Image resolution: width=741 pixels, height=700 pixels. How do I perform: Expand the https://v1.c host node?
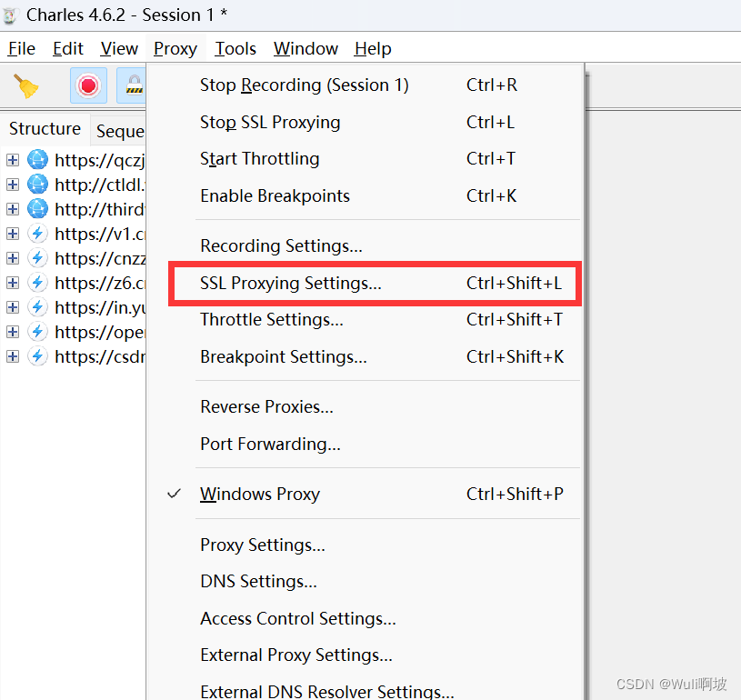click(x=13, y=234)
